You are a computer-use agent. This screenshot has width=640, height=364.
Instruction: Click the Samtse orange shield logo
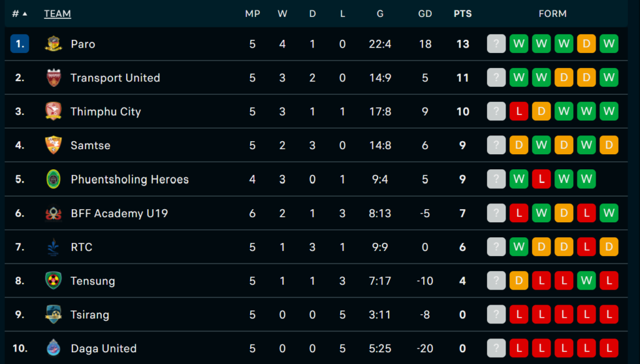coord(54,145)
